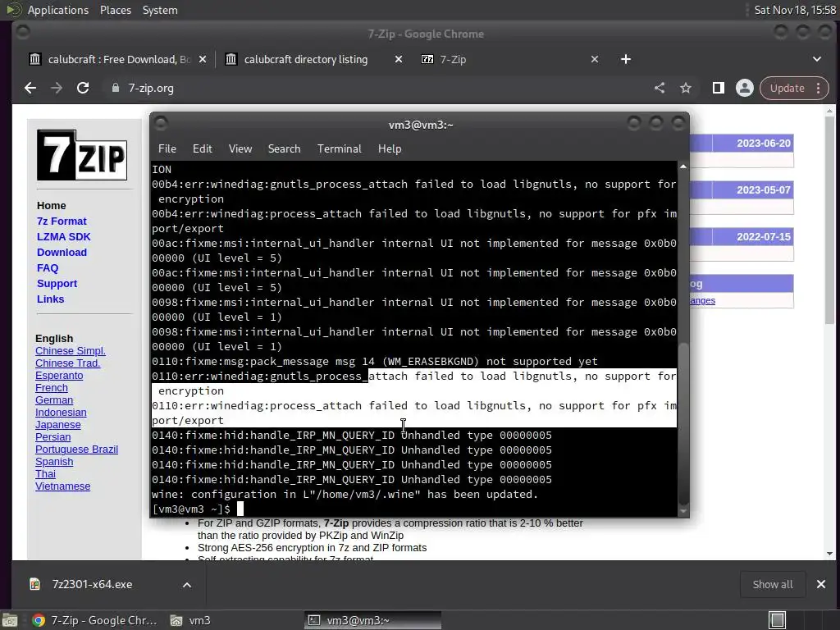The image size is (840, 630).
Task: Click the workspace switcher in bottom panel
Action: pyautogui.click(x=778, y=620)
